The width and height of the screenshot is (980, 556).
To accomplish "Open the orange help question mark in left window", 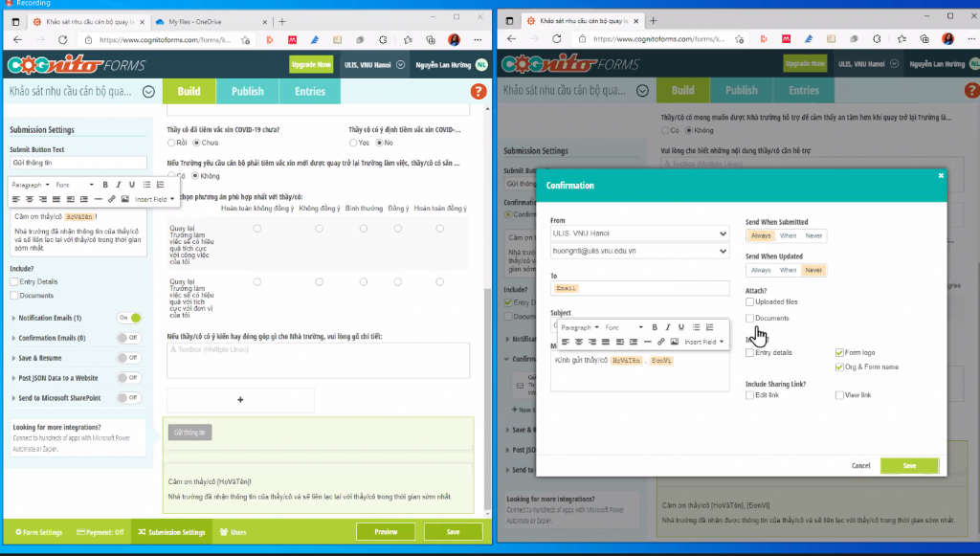I will 479,91.
